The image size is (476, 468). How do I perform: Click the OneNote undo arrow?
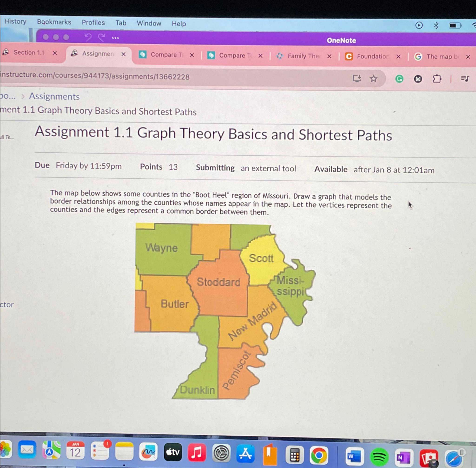(x=88, y=37)
